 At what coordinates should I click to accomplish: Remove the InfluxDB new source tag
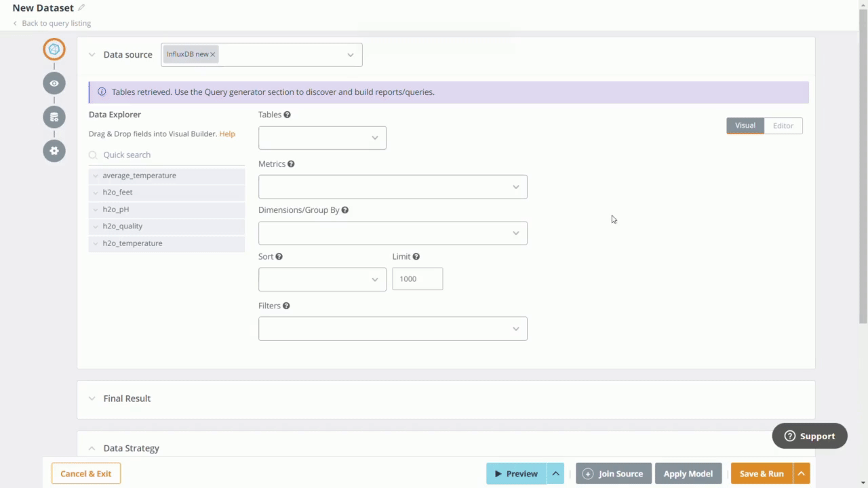tap(212, 54)
